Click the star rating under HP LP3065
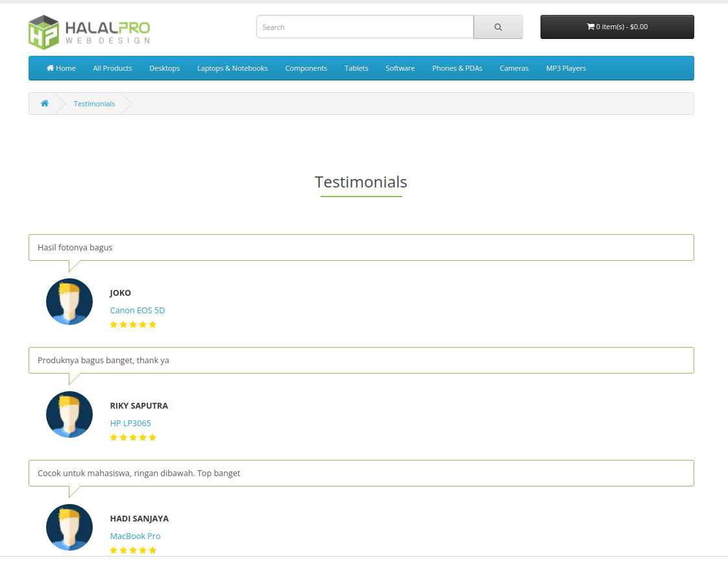728x576 pixels. pos(133,437)
